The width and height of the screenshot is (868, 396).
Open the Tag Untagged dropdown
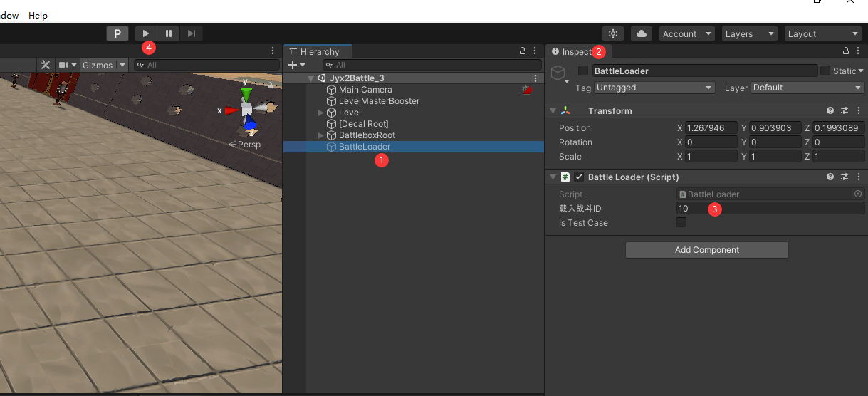point(654,88)
